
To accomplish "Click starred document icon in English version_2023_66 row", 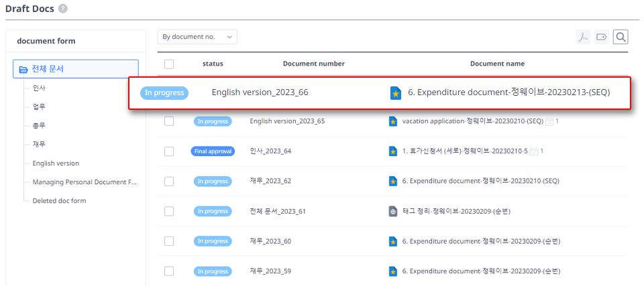I will tap(396, 93).
